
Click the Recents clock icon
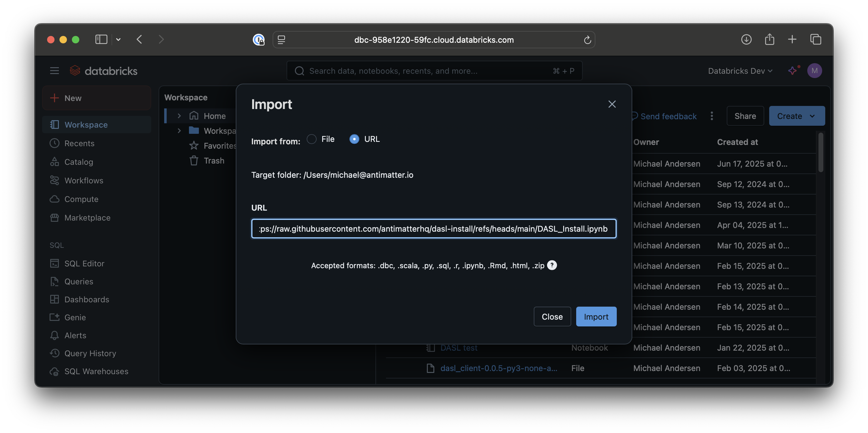[x=54, y=143]
